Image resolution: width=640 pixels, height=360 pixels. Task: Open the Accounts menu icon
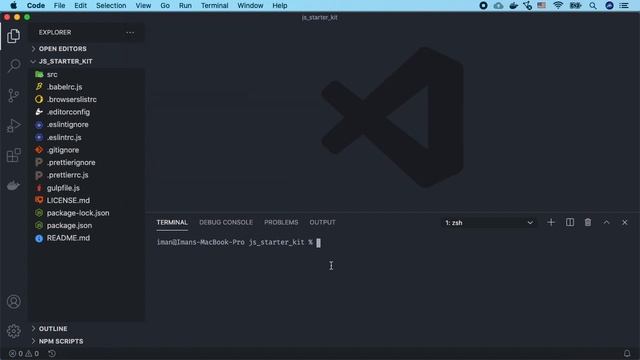pos(13,302)
